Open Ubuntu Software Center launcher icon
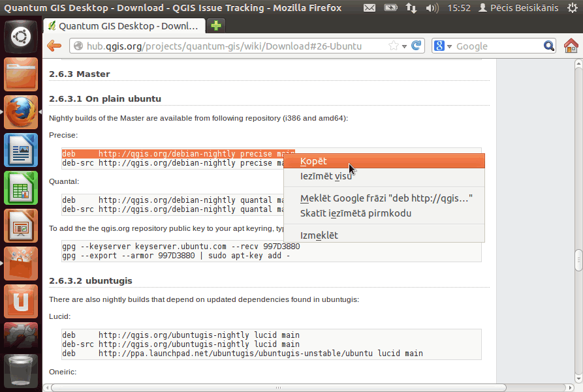The height and width of the screenshot is (392, 583). coord(21,264)
